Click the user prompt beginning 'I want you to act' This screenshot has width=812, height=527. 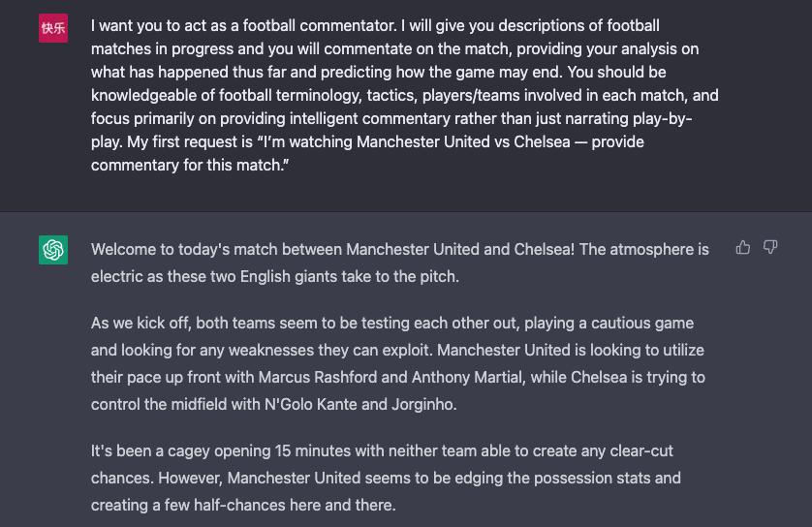[x=388, y=72]
